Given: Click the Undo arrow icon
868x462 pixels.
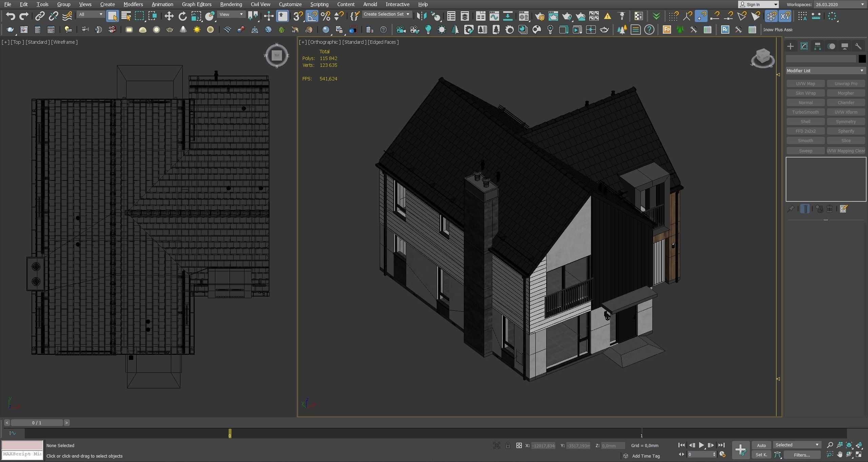Looking at the screenshot, I should click(11, 16).
